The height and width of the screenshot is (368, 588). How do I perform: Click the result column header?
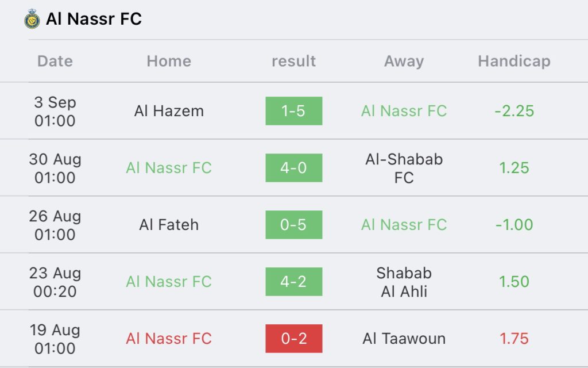click(x=293, y=61)
